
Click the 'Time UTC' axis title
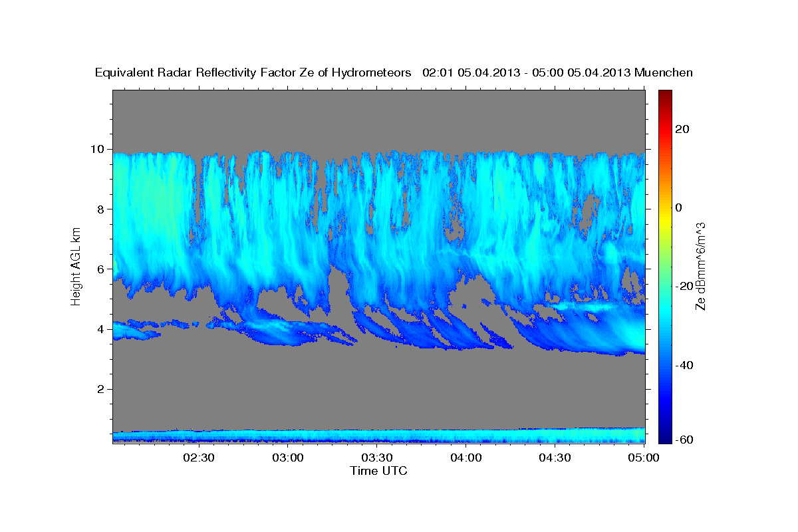click(x=378, y=471)
